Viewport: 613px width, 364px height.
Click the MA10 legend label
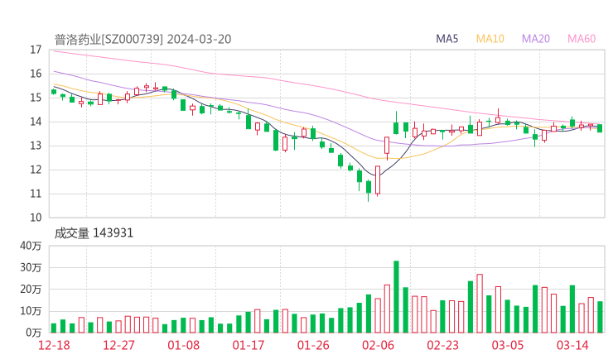click(490, 39)
